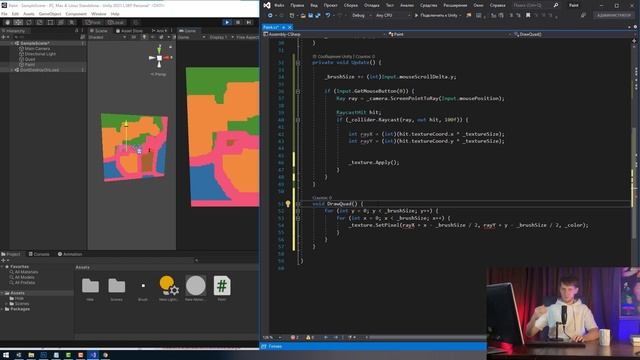Click the Unity Step button

(248, 22)
